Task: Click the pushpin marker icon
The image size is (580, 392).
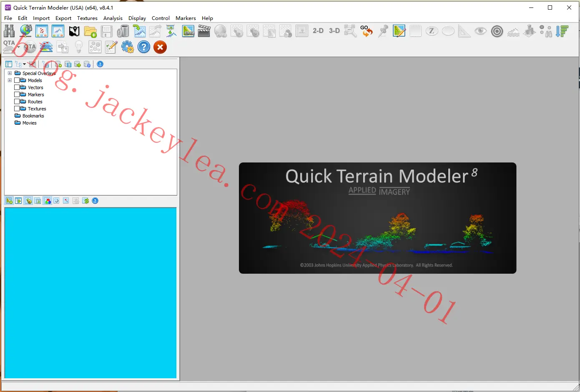Action: point(383,31)
